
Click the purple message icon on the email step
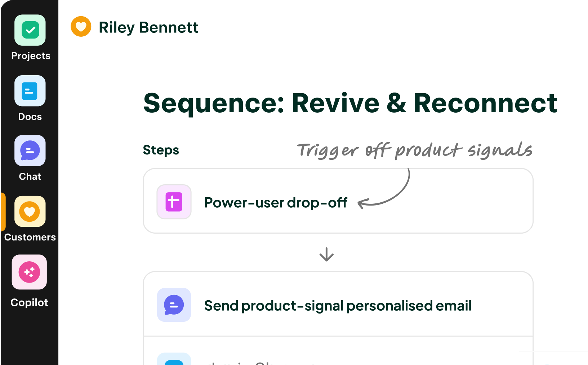[174, 305]
